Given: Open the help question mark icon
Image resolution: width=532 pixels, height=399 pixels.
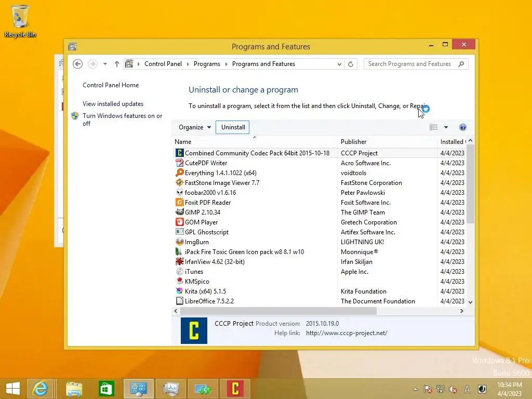Looking at the screenshot, I should tap(462, 127).
